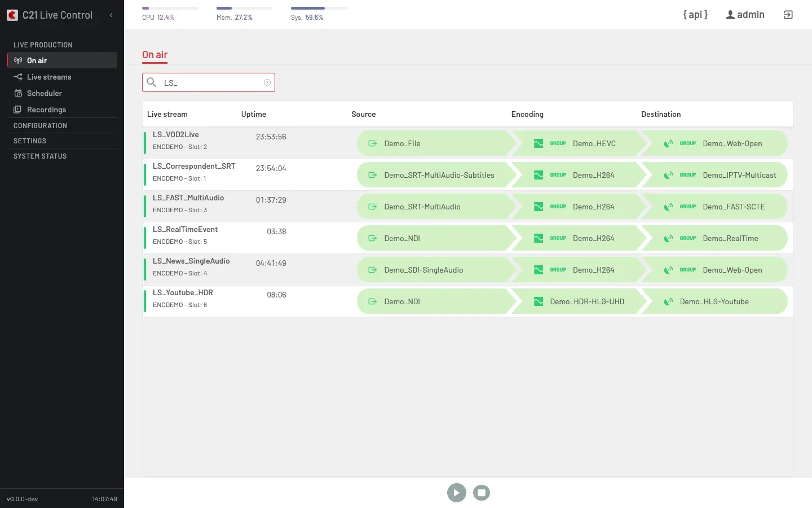Open Live streams in the sidebar
Image resolution: width=812 pixels, height=508 pixels.
tap(62, 77)
